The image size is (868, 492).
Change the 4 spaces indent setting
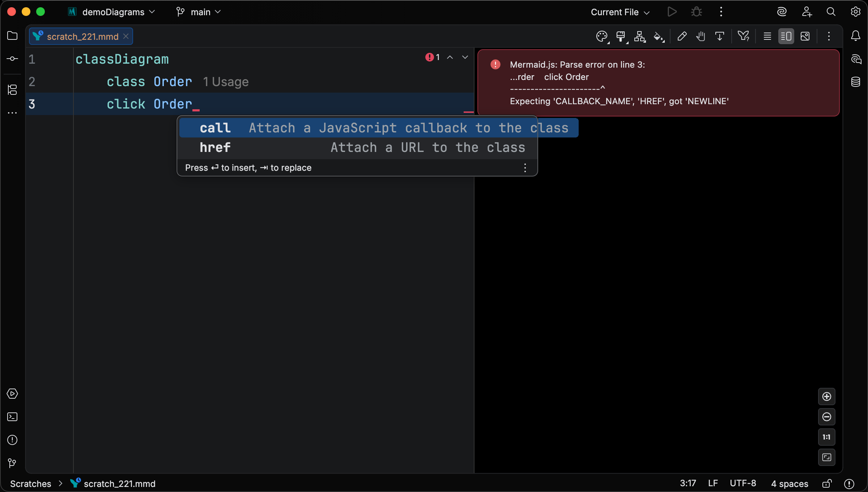click(790, 483)
